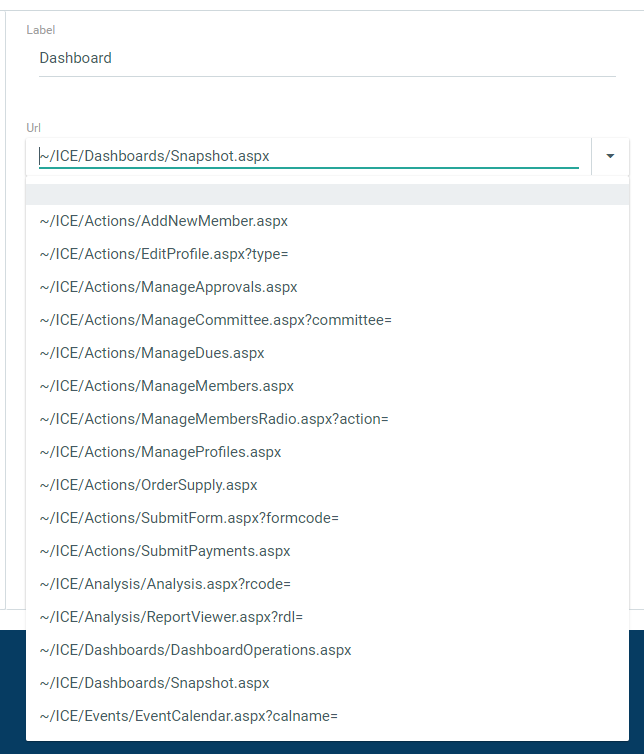Choose the EditProfile.aspx?type= option
The height and width of the screenshot is (754, 644).
click(164, 254)
